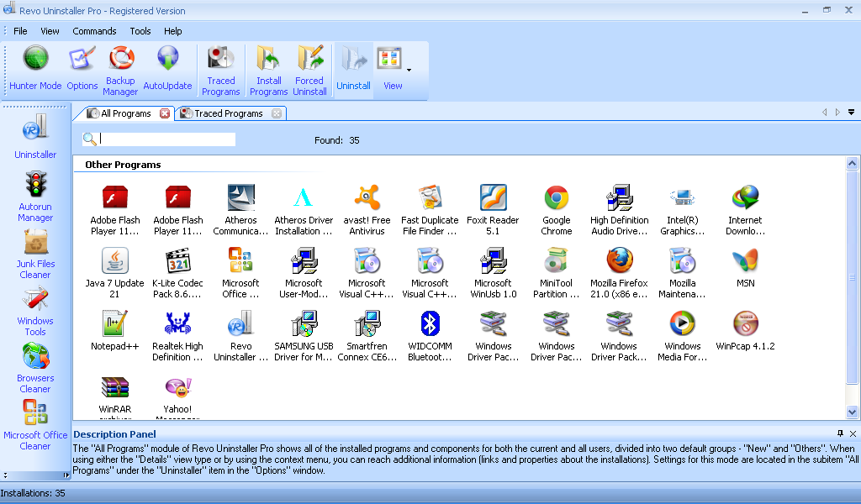Viewport: 861px width, 504px height.
Task: Close the Description Panel
Action: (x=853, y=433)
